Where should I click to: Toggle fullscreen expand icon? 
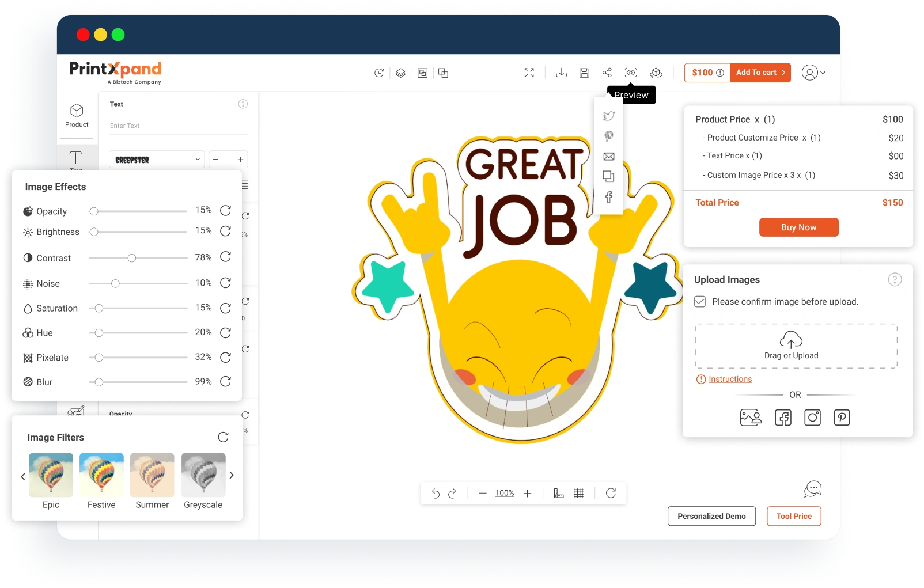tap(529, 73)
